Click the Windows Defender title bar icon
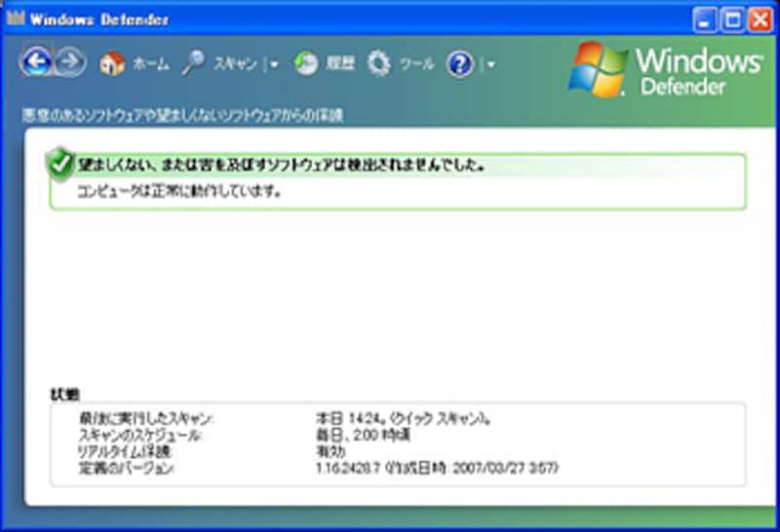 pos(16,19)
